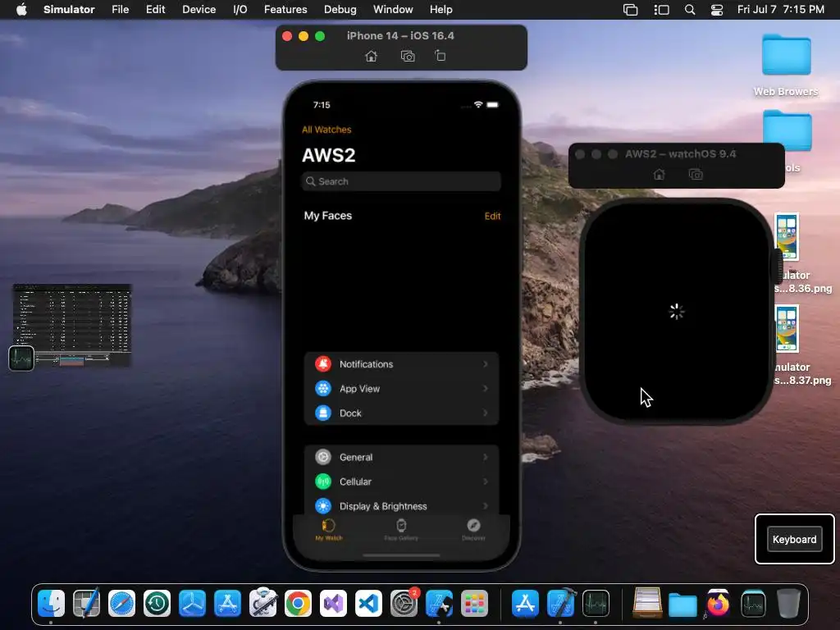The height and width of the screenshot is (630, 840).
Task: Launch Visual Studio Code from the Dock
Action: coord(368,604)
